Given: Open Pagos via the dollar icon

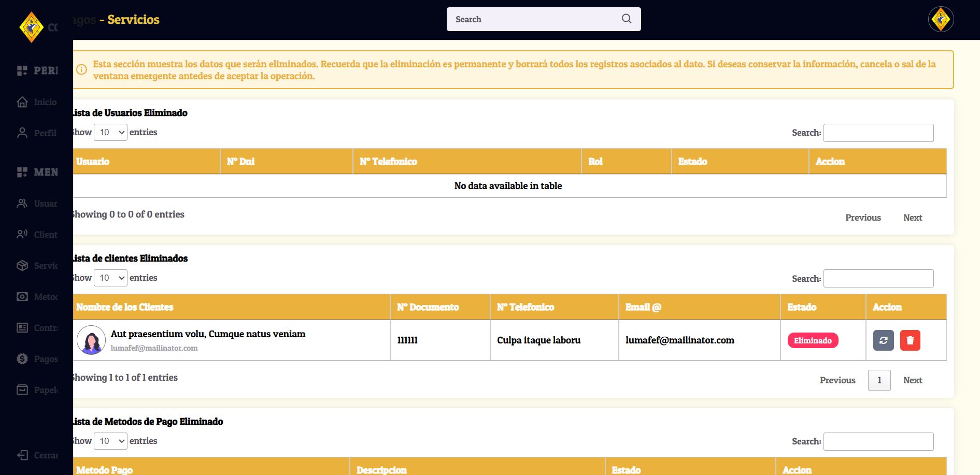Looking at the screenshot, I should 22,359.
